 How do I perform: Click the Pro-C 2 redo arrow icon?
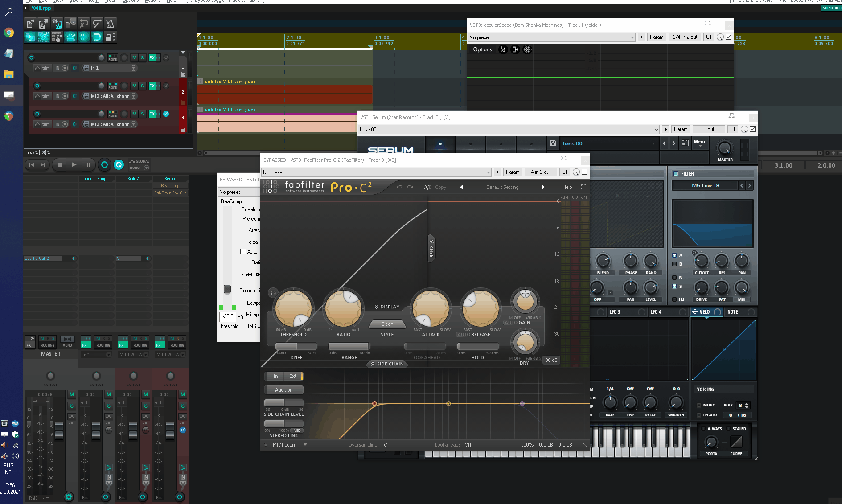coord(410,187)
